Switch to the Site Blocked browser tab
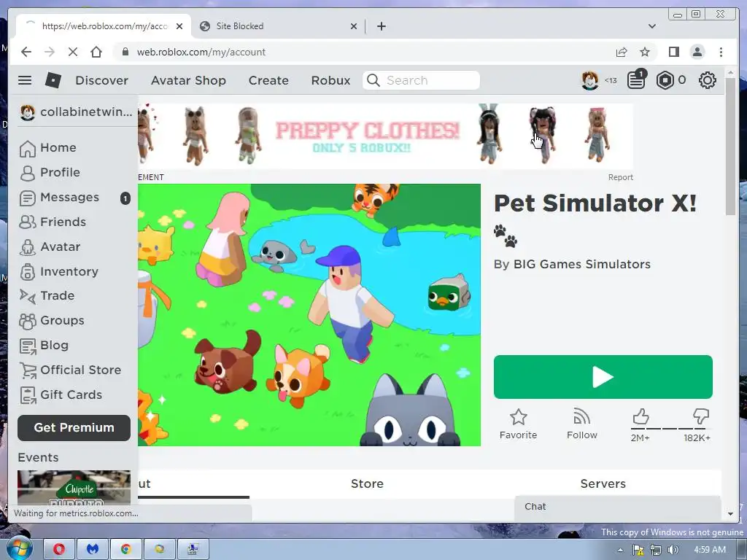This screenshot has width=747, height=560. tap(278, 26)
